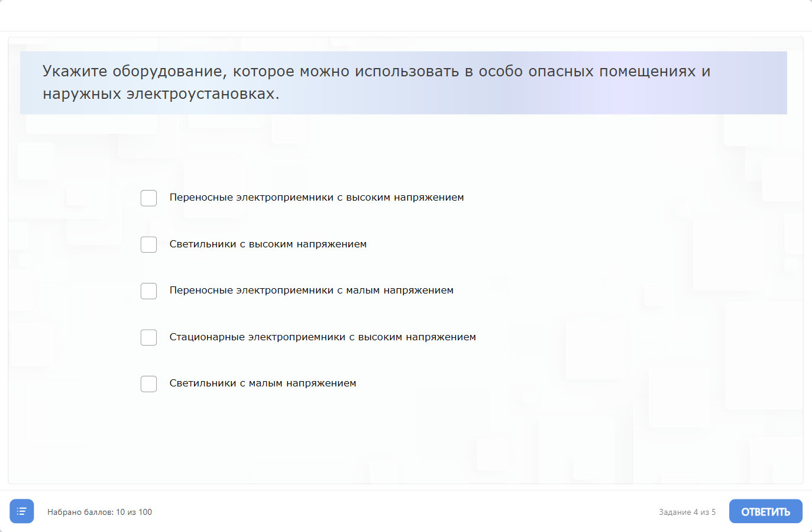Image resolution: width=812 pixels, height=532 pixels.
Task: Click the label text 'Стационарные электроприемники с высоким напряжением'
Action: click(x=322, y=337)
